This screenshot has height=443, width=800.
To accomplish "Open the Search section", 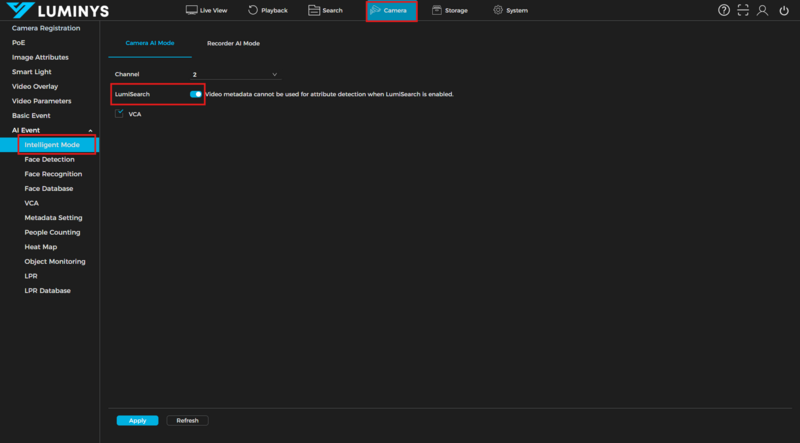I will click(x=325, y=10).
